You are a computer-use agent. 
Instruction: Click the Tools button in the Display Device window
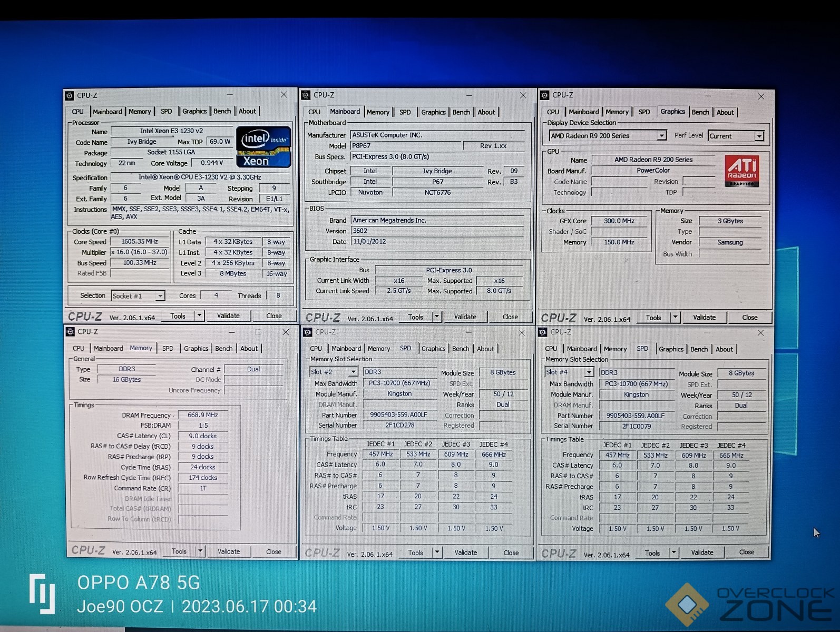click(x=653, y=318)
